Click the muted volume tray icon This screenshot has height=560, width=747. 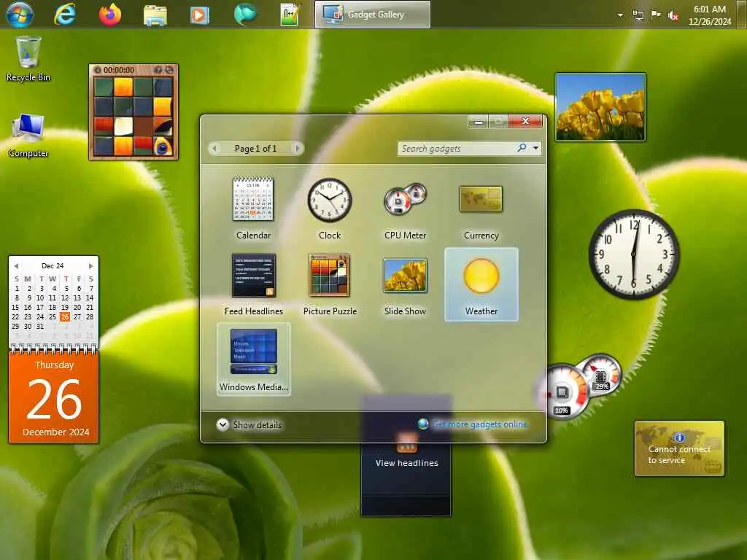673,15
